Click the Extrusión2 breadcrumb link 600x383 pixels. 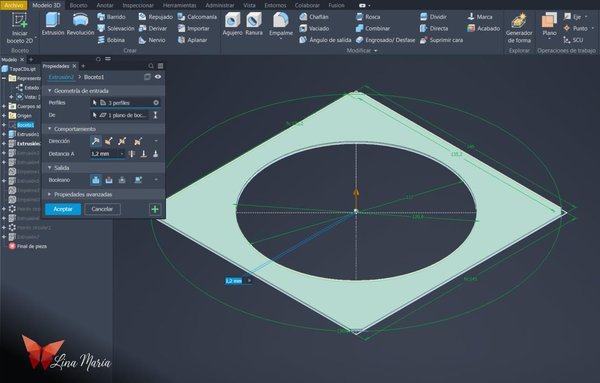click(x=61, y=77)
